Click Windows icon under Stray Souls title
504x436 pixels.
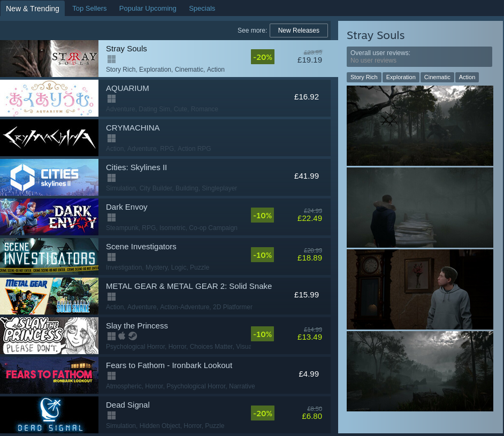point(111,59)
